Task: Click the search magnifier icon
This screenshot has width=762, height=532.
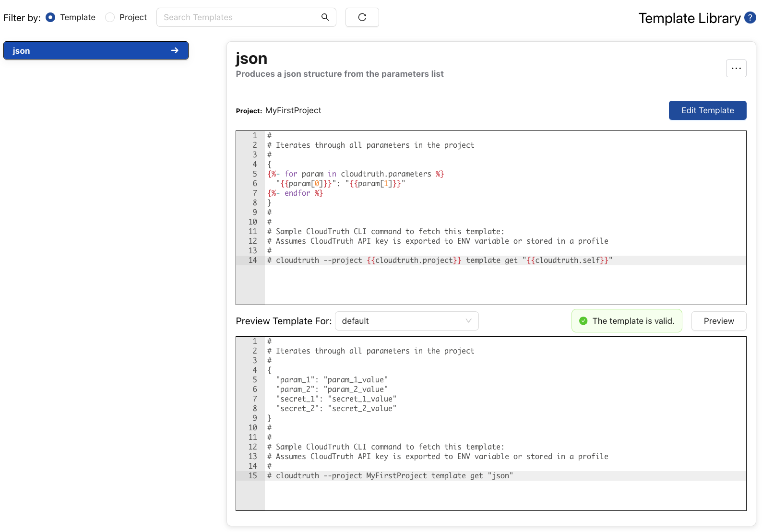Action: (325, 17)
